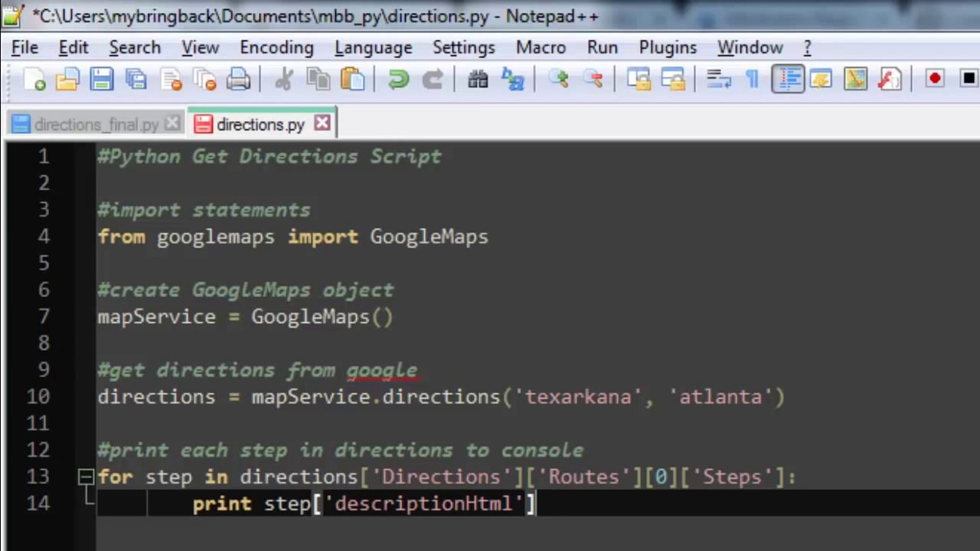The height and width of the screenshot is (551, 980).
Task: Click the 'Routes' key in line 13
Action: point(584,477)
